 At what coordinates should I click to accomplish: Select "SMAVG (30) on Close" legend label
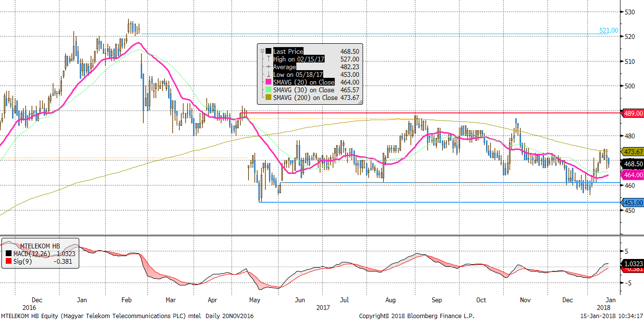[x=304, y=90]
